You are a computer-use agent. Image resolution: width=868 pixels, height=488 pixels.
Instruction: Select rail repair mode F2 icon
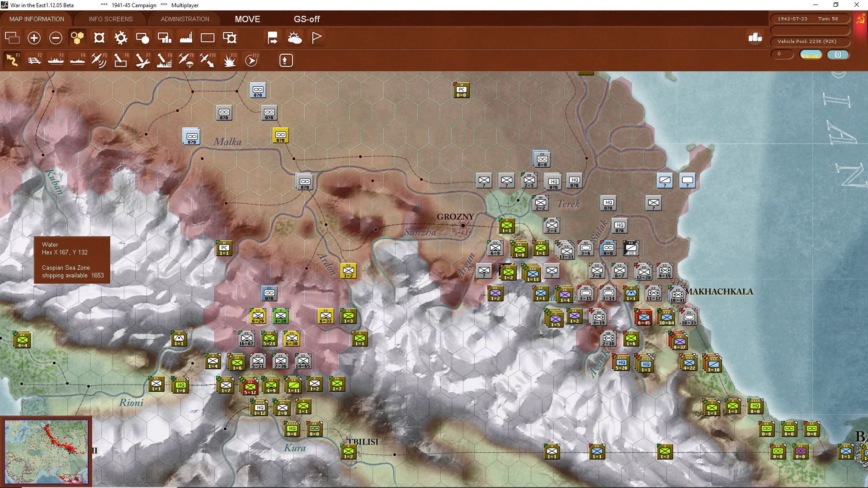(x=34, y=60)
